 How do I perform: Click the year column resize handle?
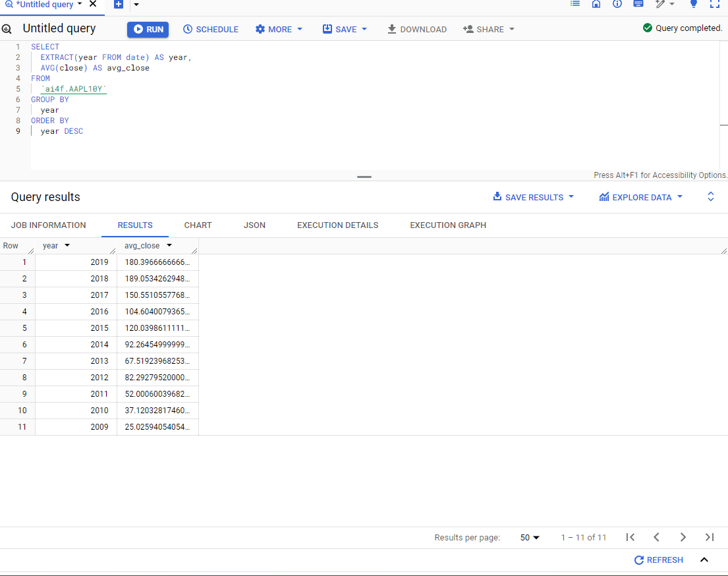coord(113,251)
